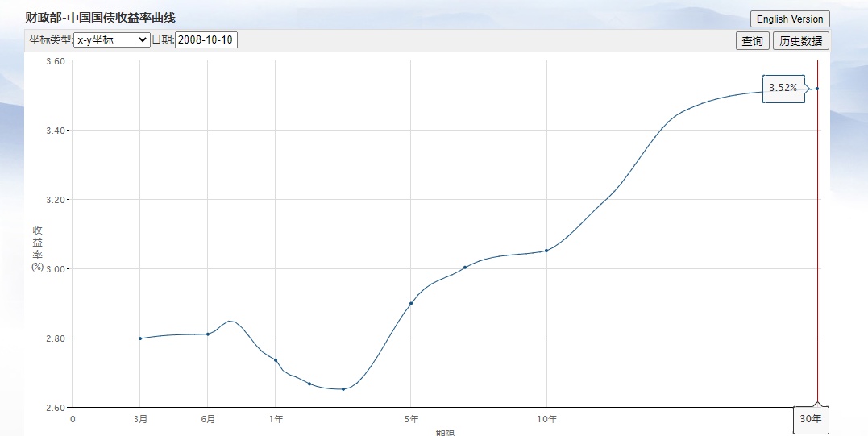Click the 5年 x-axis label
Viewport: 868px width, 436px height.
(x=411, y=419)
